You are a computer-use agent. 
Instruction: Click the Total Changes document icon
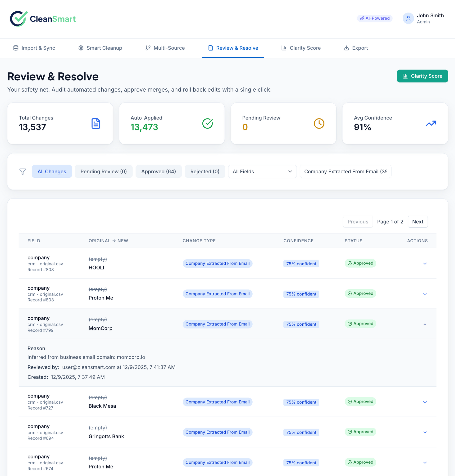tap(96, 124)
